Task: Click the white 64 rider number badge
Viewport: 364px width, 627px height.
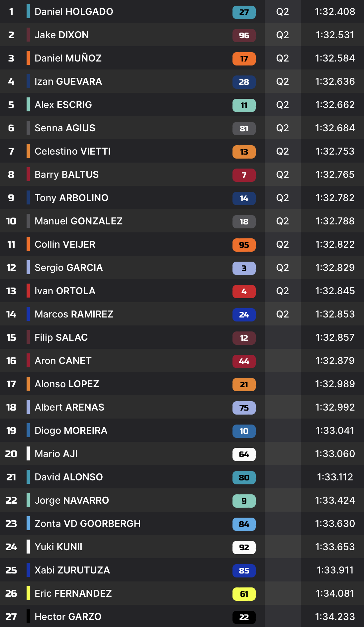Action: pyautogui.click(x=244, y=454)
